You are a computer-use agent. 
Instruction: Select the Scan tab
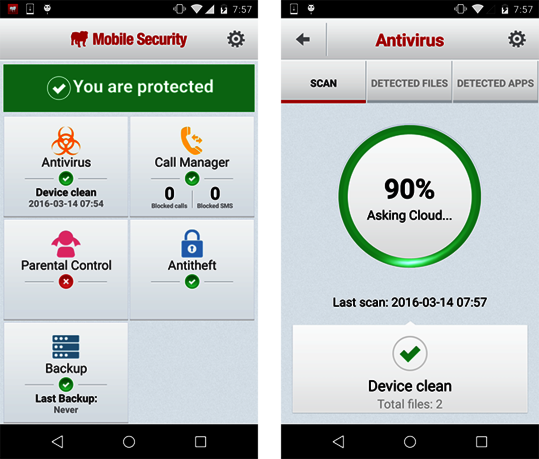323,83
